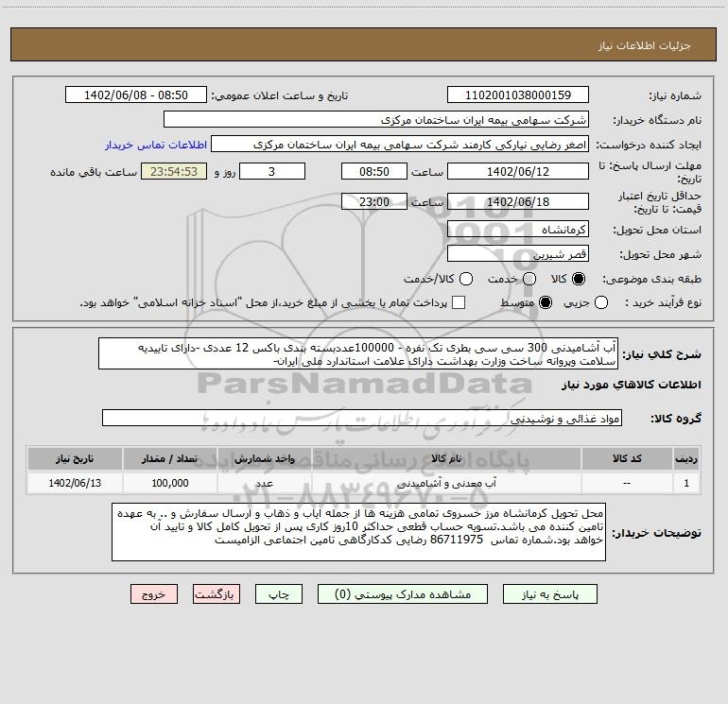Select the کالا radio button
Viewport: 728px width, 704px height.
click(x=579, y=279)
